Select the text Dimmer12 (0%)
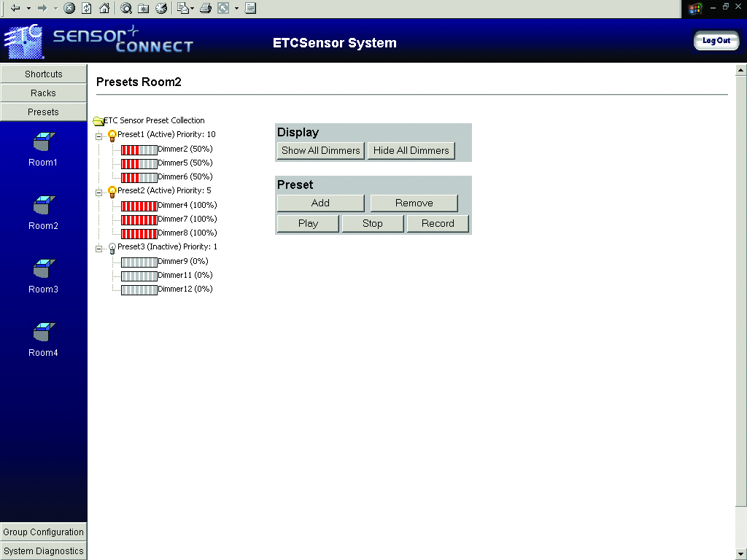The image size is (747, 560). [185, 289]
